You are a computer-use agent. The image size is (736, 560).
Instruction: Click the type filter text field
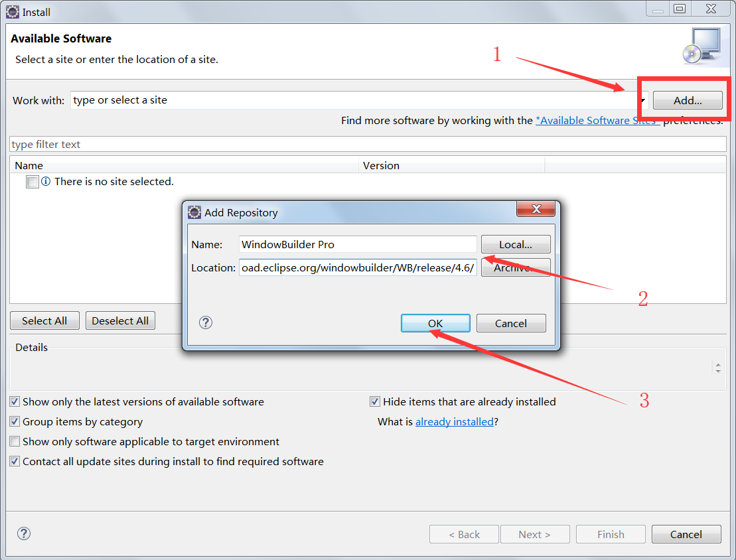pyautogui.click(x=368, y=144)
